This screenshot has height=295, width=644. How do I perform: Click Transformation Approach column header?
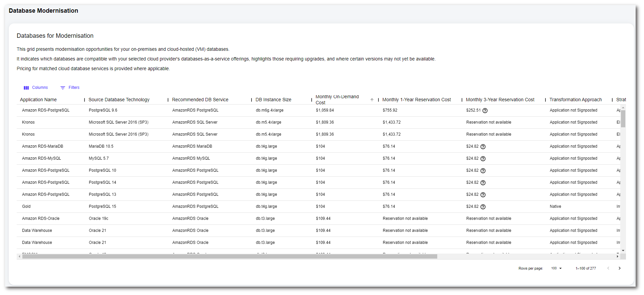pos(576,100)
